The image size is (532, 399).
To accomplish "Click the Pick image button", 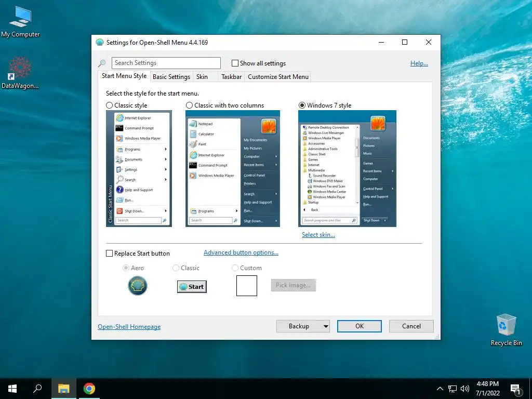I will tap(294, 285).
